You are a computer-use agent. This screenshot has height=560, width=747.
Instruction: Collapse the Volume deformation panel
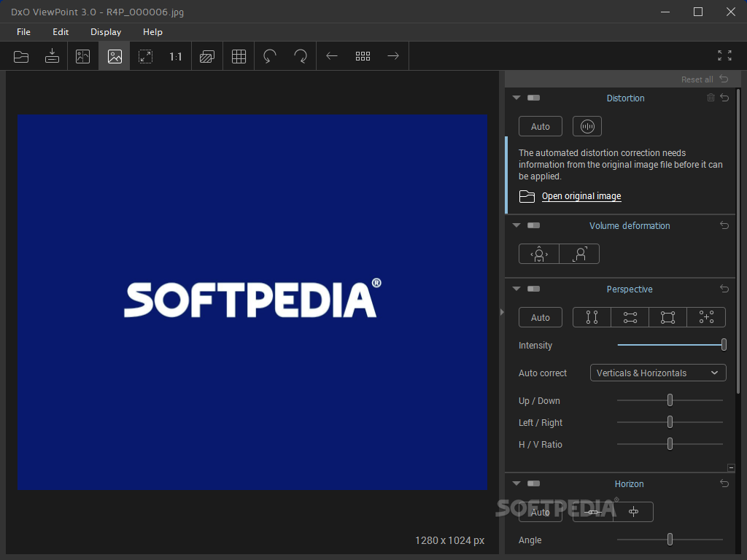(516, 225)
